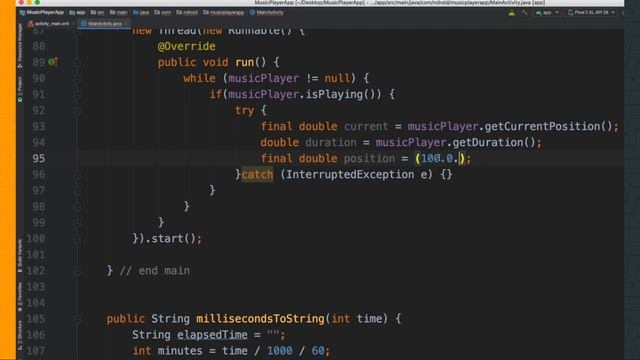Click the minutes variable on line 107
This screenshot has width=640, height=360.
click(x=180, y=351)
